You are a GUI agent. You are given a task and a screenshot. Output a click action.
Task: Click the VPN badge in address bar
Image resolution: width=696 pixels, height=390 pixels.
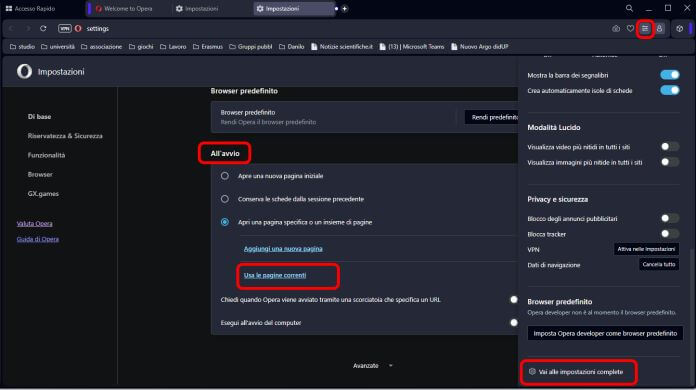(x=65, y=28)
